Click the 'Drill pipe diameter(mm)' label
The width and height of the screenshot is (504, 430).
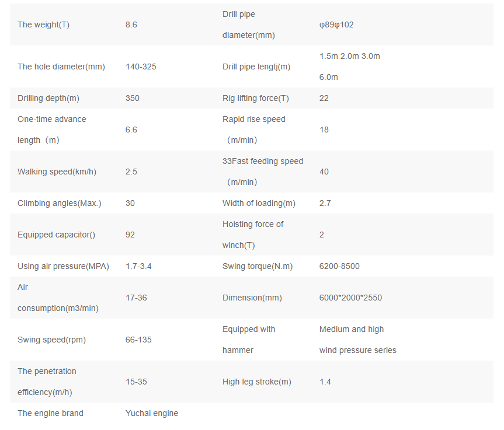pos(248,25)
